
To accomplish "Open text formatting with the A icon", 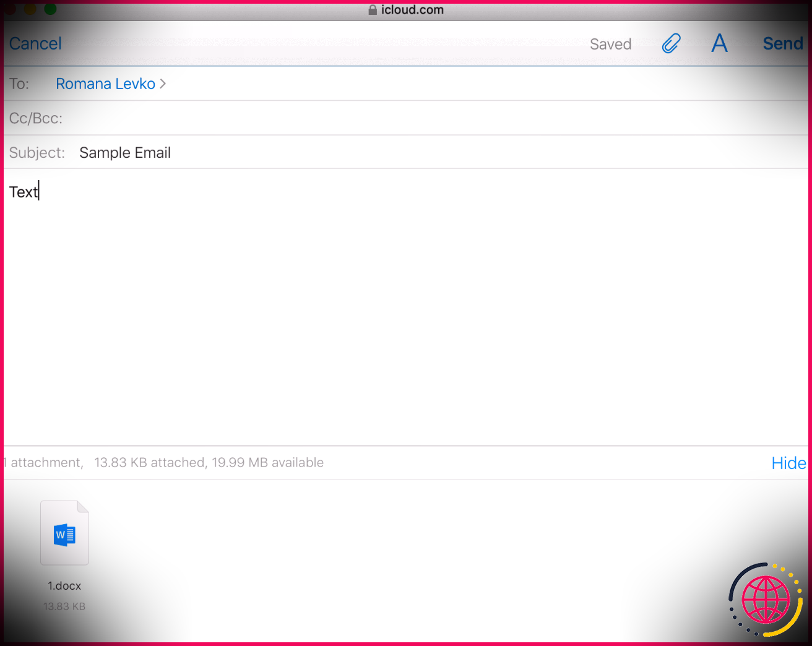I will (x=719, y=43).
